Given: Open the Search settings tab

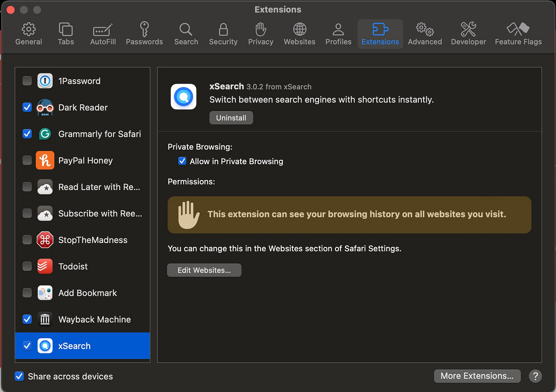Looking at the screenshot, I should (186, 34).
